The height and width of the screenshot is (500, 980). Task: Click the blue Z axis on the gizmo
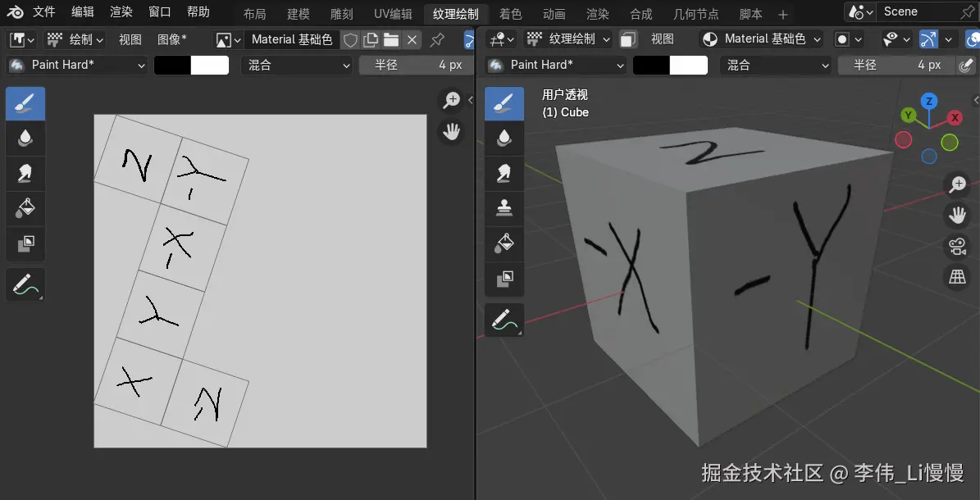pyautogui.click(x=929, y=102)
